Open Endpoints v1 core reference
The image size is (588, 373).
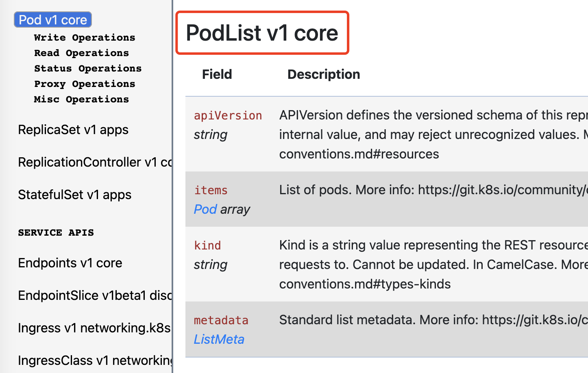pyautogui.click(x=70, y=263)
